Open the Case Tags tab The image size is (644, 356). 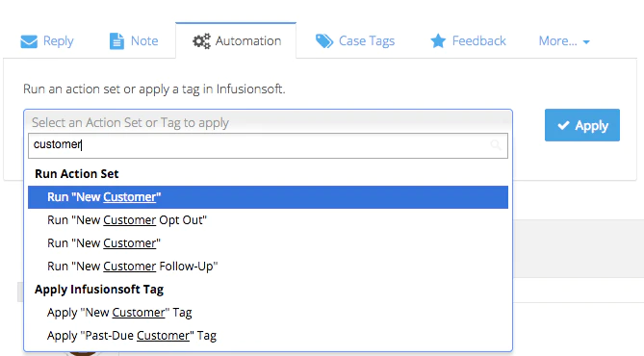(355, 41)
